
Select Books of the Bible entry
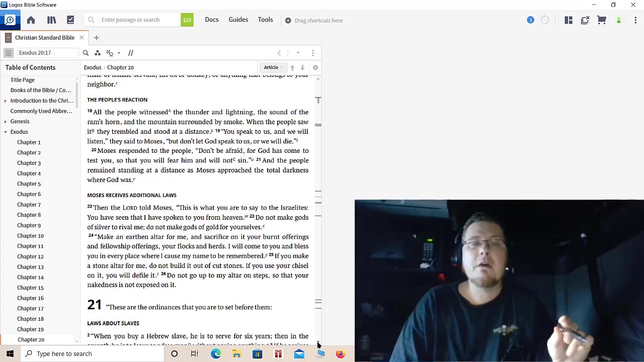[41, 90]
